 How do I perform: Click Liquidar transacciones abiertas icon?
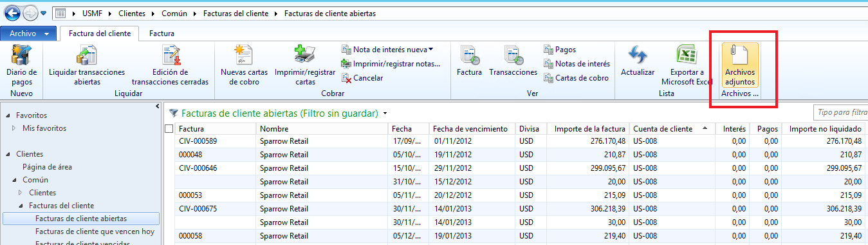[x=87, y=55]
